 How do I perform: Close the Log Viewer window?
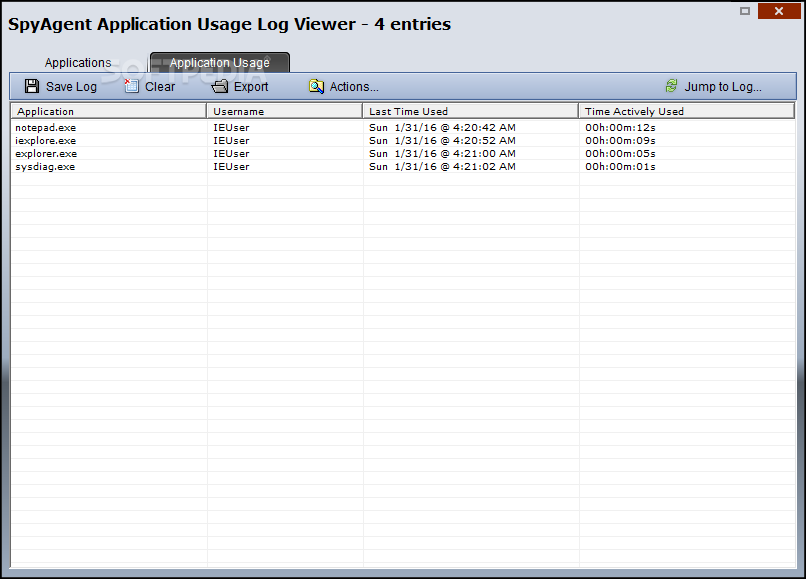(x=779, y=11)
